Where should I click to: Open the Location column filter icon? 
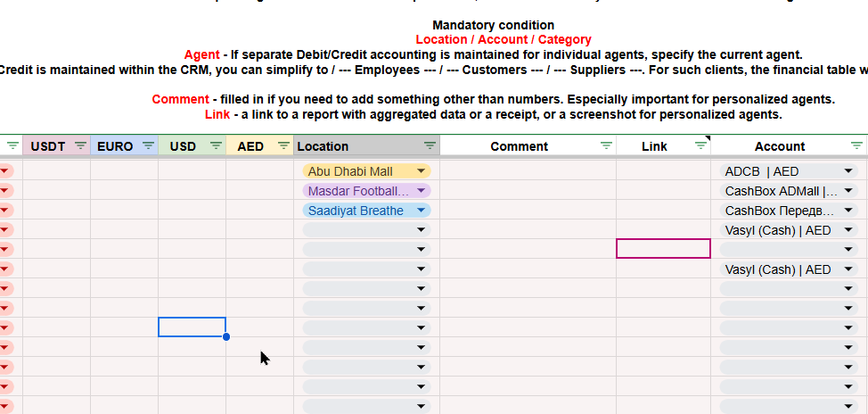[x=430, y=145]
